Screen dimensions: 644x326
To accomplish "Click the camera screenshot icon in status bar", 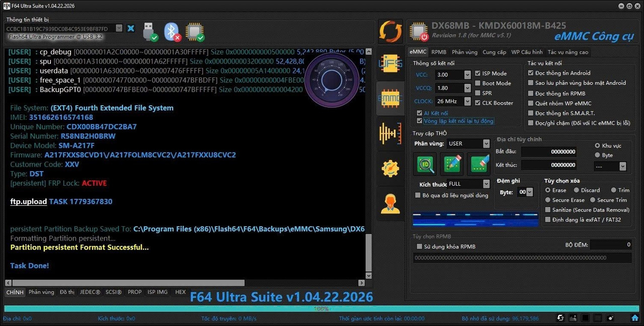I will coord(573,318).
